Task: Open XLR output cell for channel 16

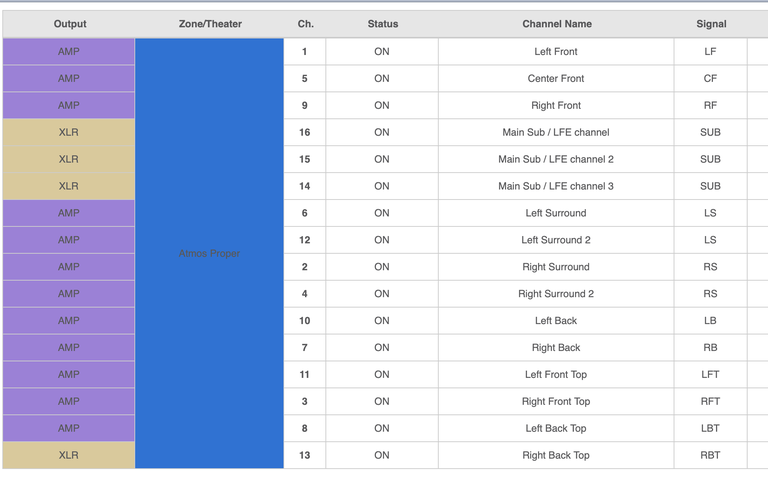Action: click(69, 133)
